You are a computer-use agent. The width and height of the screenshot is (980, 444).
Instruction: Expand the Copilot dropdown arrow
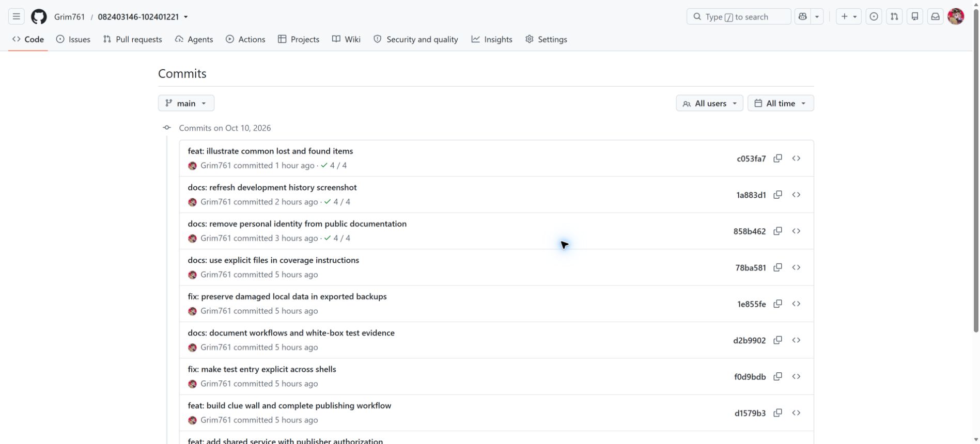point(817,17)
